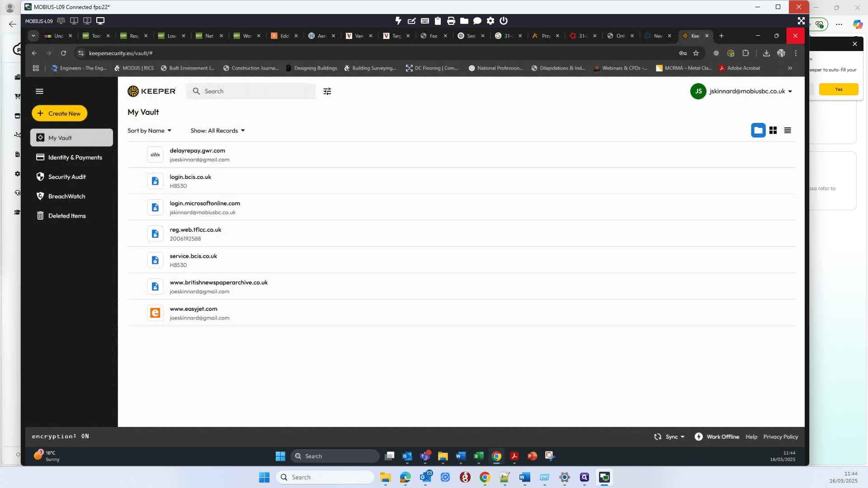Open the service.bcis.co.uk record

click(x=461, y=260)
